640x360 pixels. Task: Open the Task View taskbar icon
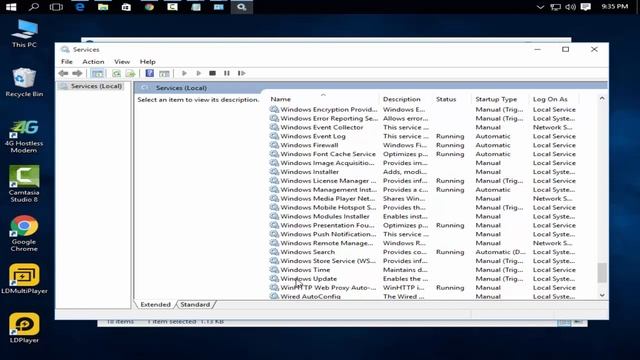click(56, 7)
